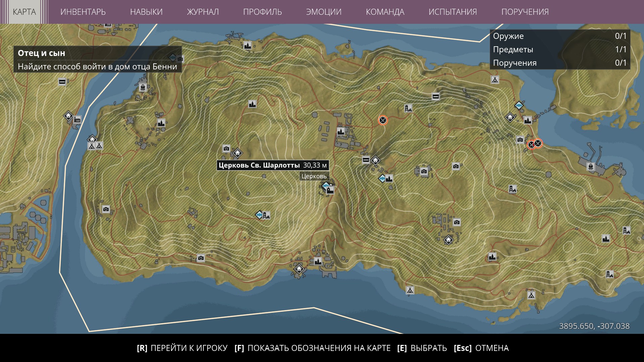Switch to the НАВЫКИ tab
This screenshot has height=362, width=644.
pyautogui.click(x=146, y=12)
